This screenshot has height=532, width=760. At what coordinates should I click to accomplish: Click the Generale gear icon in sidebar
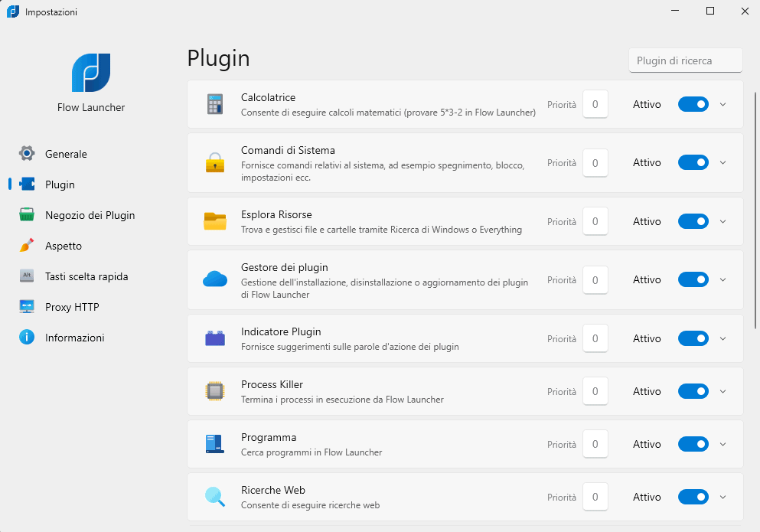pyautogui.click(x=27, y=154)
